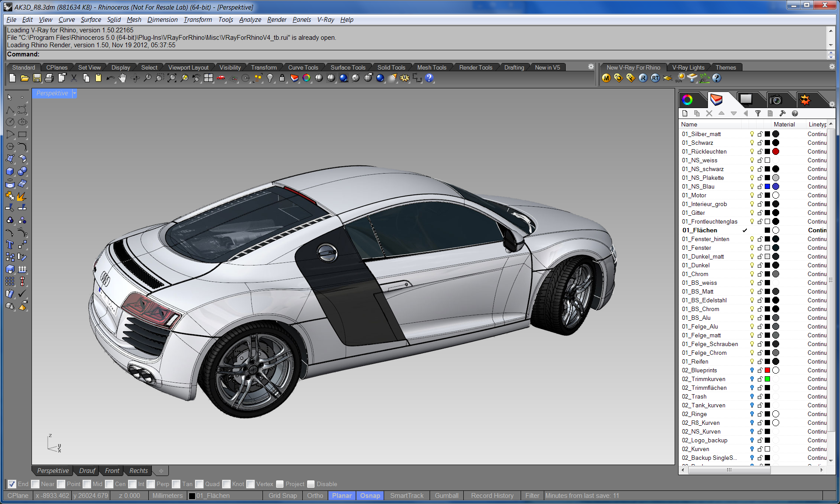Open the Analyze menu
The height and width of the screenshot is (504, 840).
pos(250,19)
